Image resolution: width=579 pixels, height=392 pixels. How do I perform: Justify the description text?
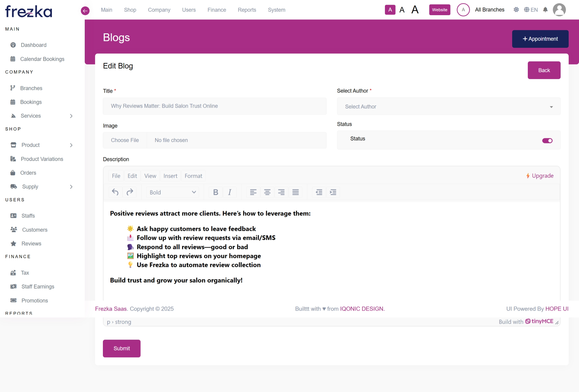click(295, 192)
